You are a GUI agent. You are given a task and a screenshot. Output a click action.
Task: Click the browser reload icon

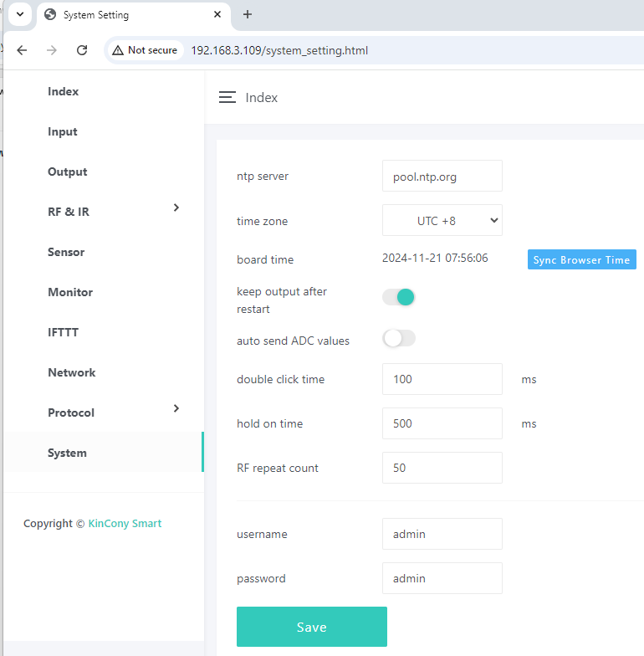[82, 50]
